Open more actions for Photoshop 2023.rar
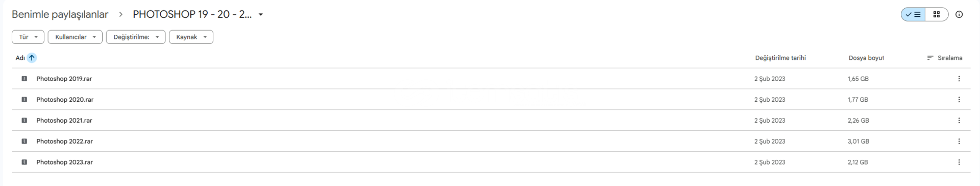Screen dimensions: 980x186 click(x=959, y=162)
